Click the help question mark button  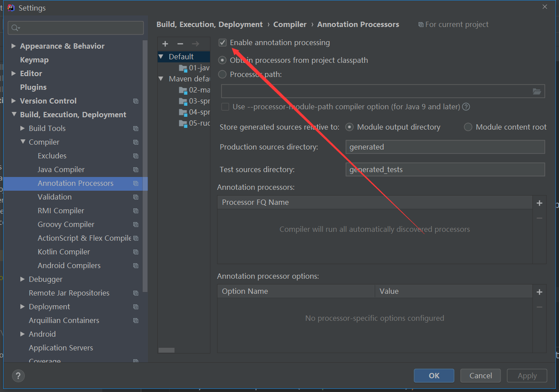pos(18,376)
